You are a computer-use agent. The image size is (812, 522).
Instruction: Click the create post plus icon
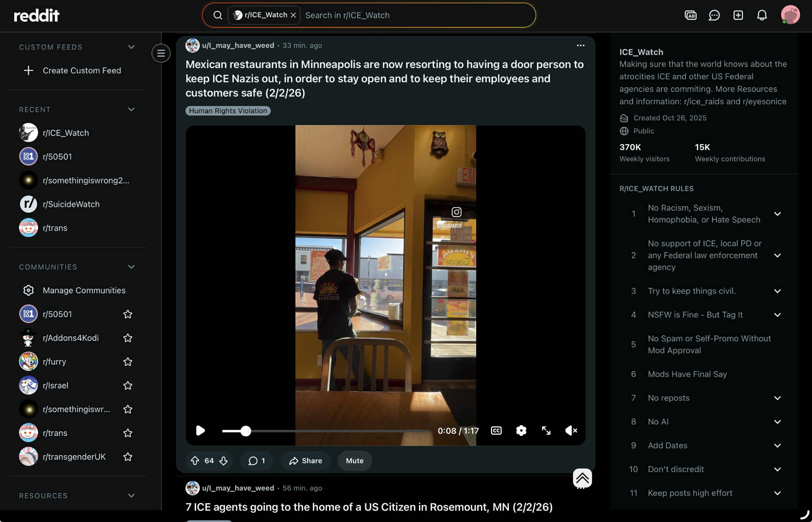[x=738, y=15]
